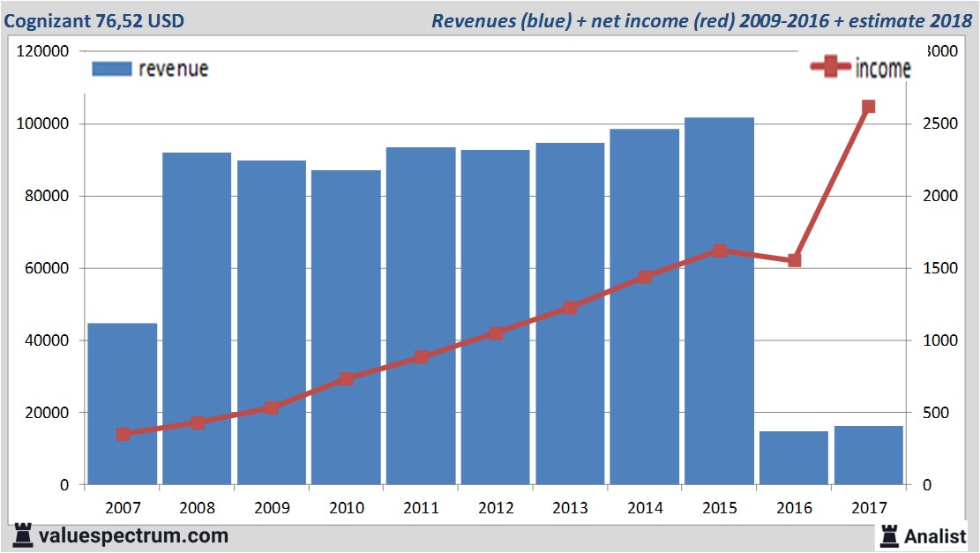This screenshot has width=980, height=553.
Task: Click the 100000 left axis label
Action: (x=42, y=123)
